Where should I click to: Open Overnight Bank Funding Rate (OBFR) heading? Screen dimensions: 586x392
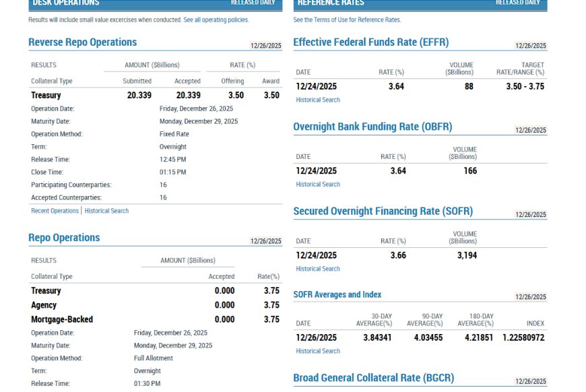click(372, 127)
